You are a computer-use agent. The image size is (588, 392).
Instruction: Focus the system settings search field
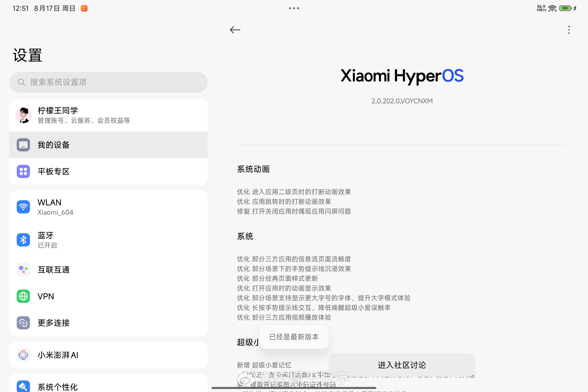click(108, 82)
